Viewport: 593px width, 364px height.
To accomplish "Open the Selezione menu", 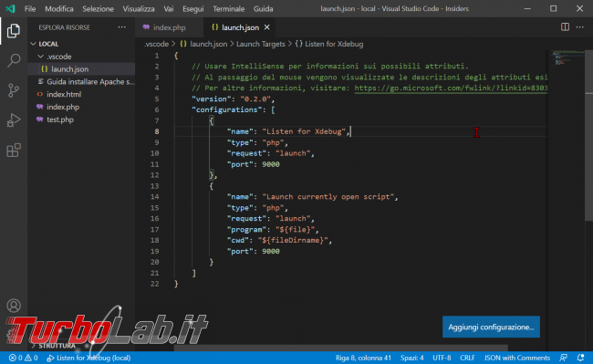I will click(98, 9).
